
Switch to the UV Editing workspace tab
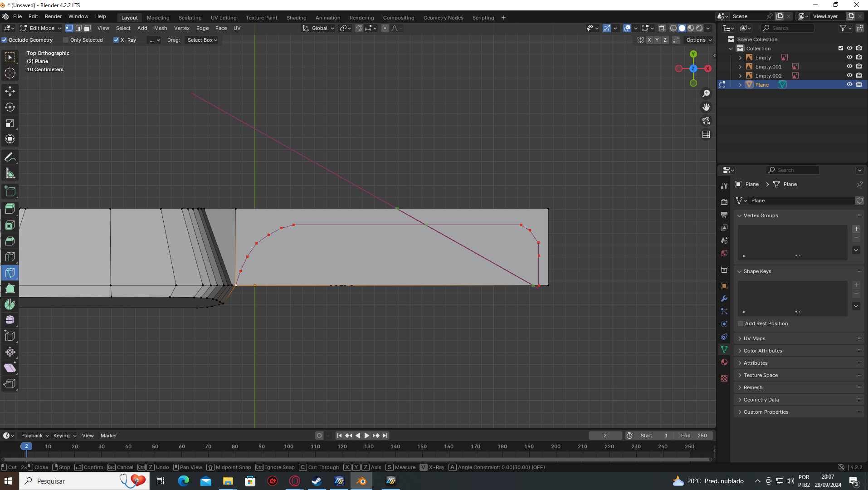click(224, 18)
